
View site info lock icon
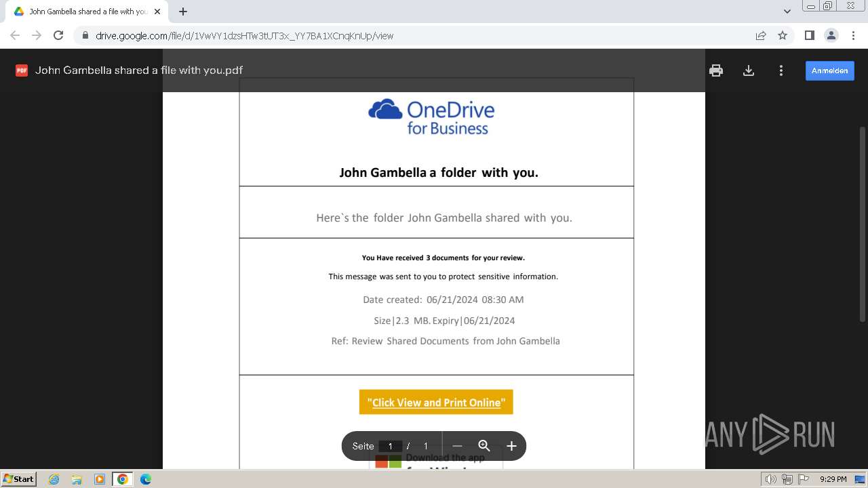tap(85, 36)
